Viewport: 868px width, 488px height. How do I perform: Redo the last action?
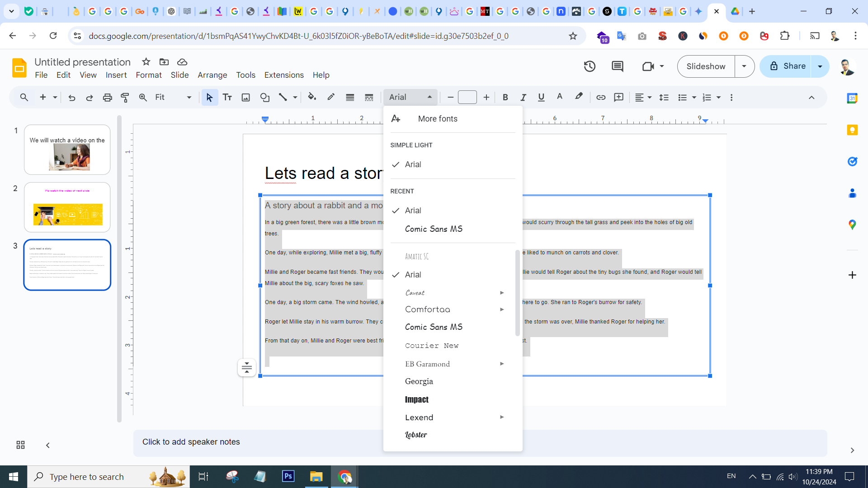pyautogui.click(x=90, y=97)
